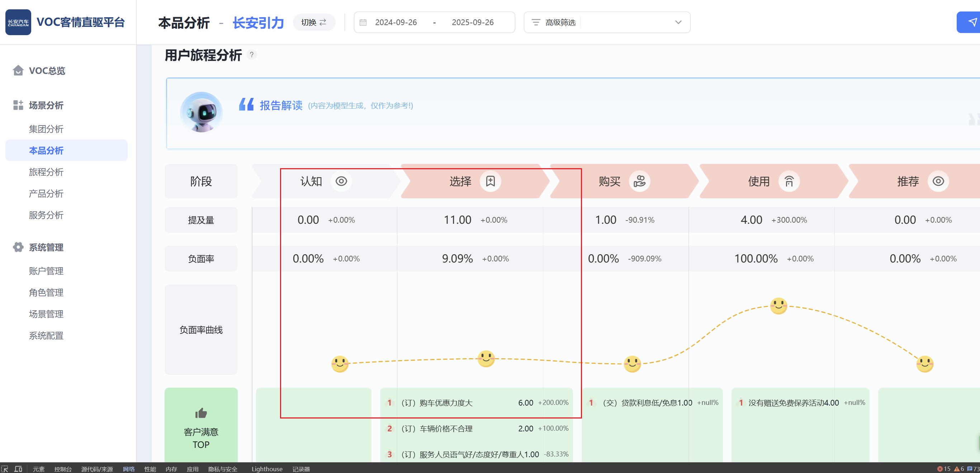Click the start date field 2024-09-26
This screenshot has height=473, width=980.
click(x=396, y=23)
